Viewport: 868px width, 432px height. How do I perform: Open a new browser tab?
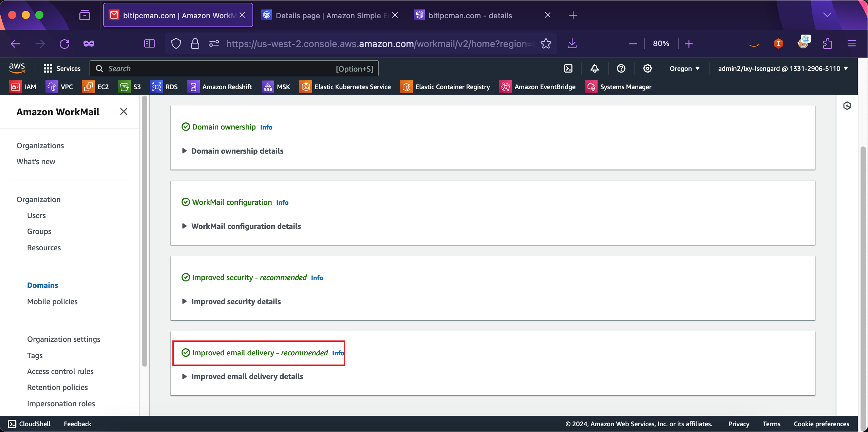(573, 15)
